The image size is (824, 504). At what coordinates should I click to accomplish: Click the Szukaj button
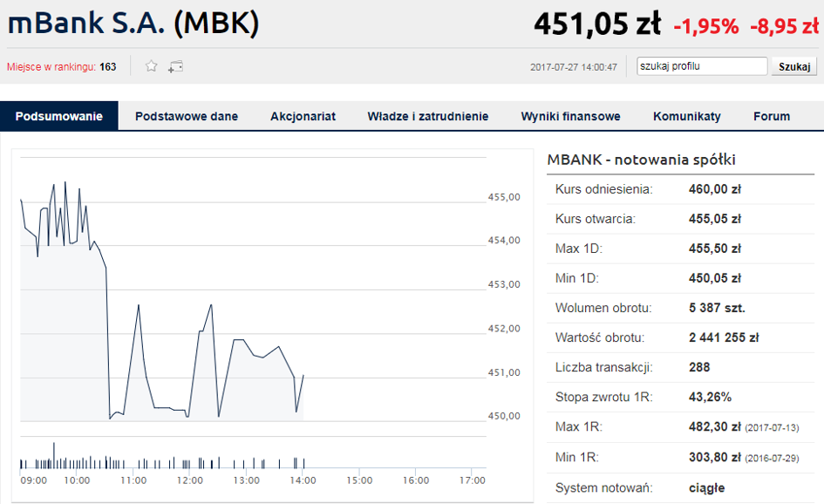(x=794, y=67)
